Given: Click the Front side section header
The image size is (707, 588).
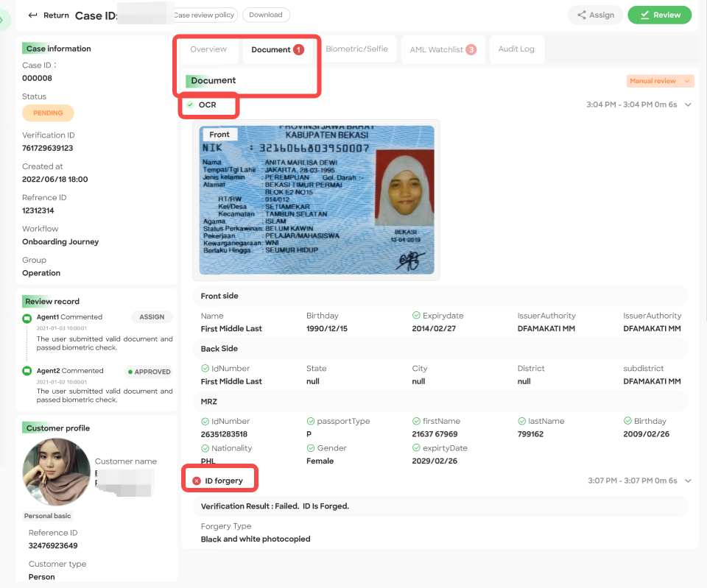Looking at the screenshot, I should [x=440, y=296].
